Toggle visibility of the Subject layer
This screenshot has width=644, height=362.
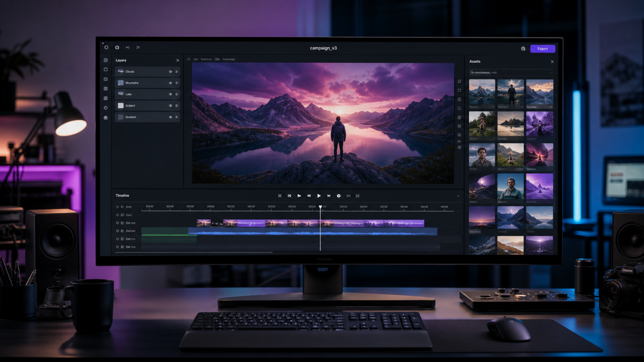click(x=170, y=105)
